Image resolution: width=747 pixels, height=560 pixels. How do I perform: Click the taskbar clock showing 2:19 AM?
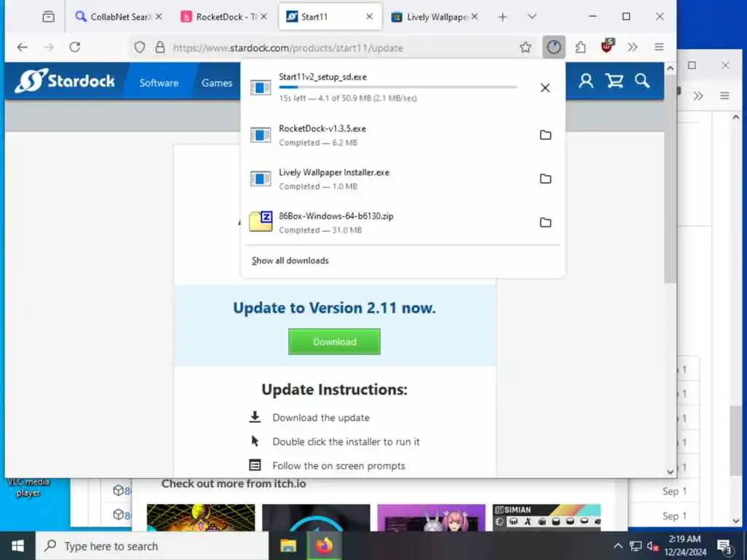685,545
